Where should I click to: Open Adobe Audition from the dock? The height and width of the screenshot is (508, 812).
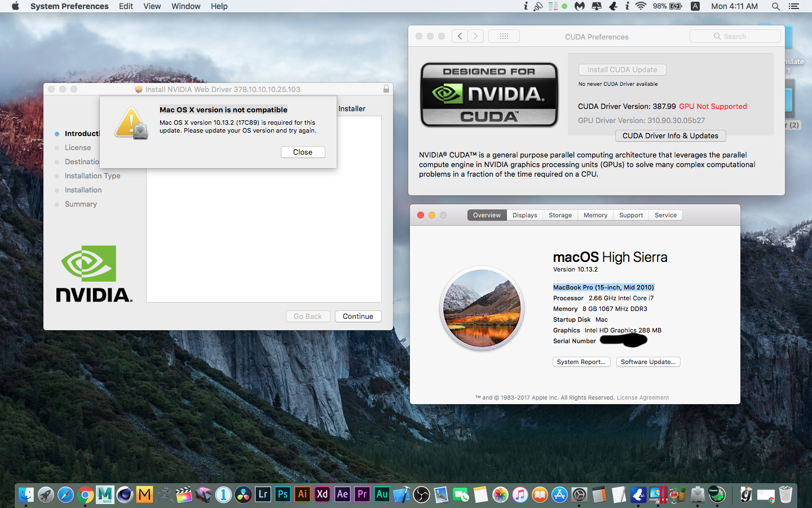coord(382,495)
